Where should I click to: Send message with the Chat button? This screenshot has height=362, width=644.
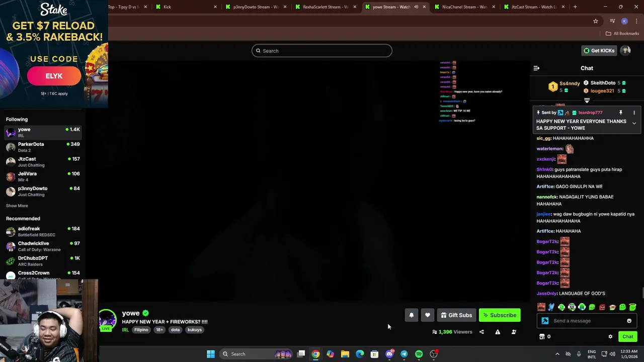click(x=627, y=337)
